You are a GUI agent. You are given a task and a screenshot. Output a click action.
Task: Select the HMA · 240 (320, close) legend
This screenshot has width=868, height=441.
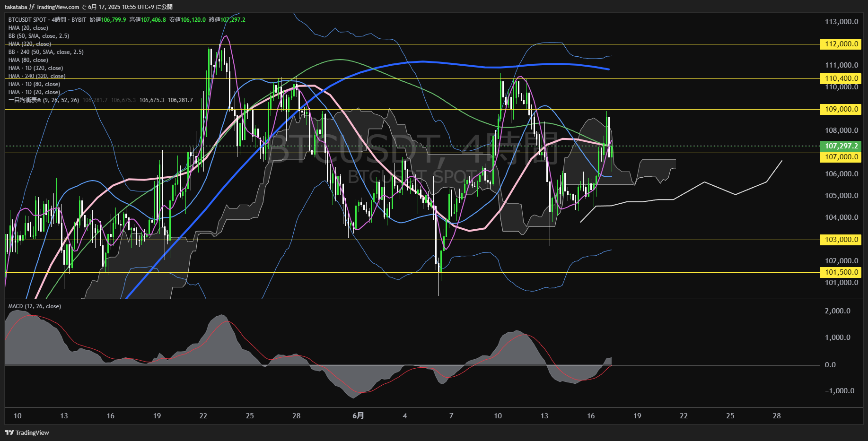pos(37,76)
